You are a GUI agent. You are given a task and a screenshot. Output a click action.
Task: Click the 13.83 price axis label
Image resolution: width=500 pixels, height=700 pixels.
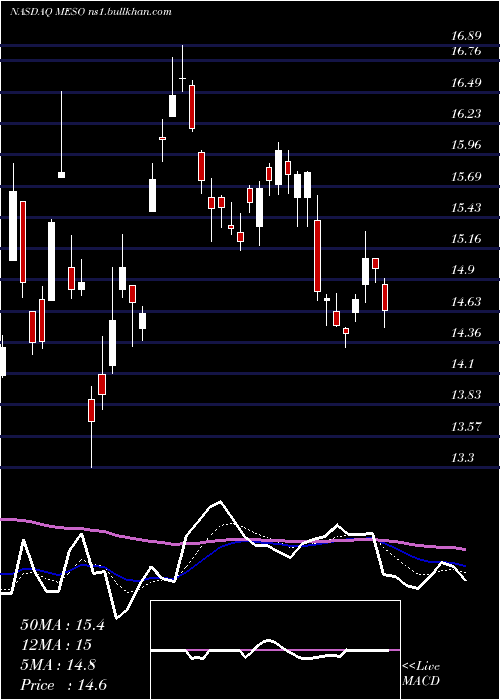466,395
